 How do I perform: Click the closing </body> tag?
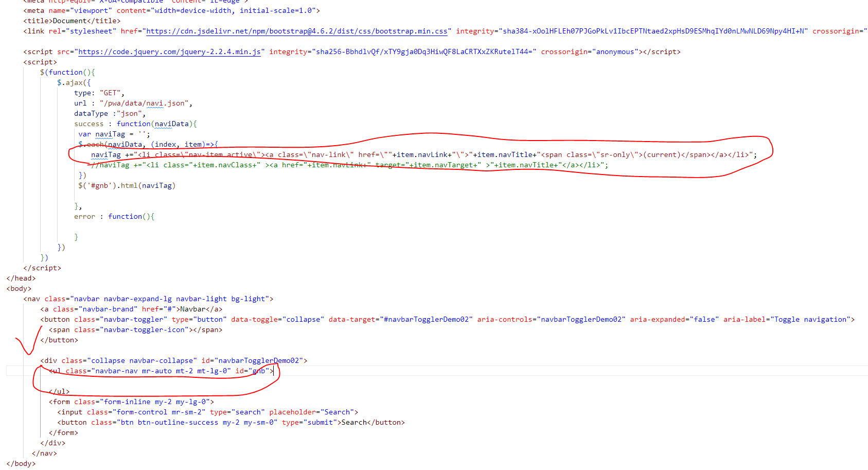[21, 464]
